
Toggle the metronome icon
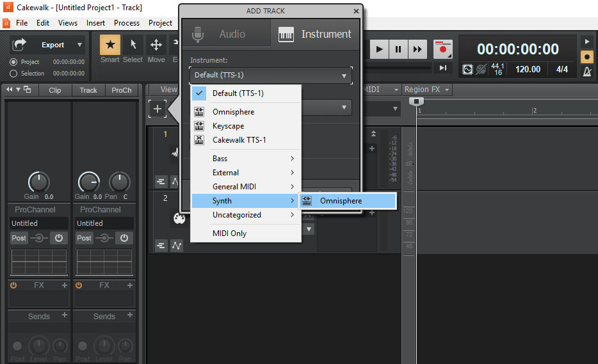(x=587, y=71)
